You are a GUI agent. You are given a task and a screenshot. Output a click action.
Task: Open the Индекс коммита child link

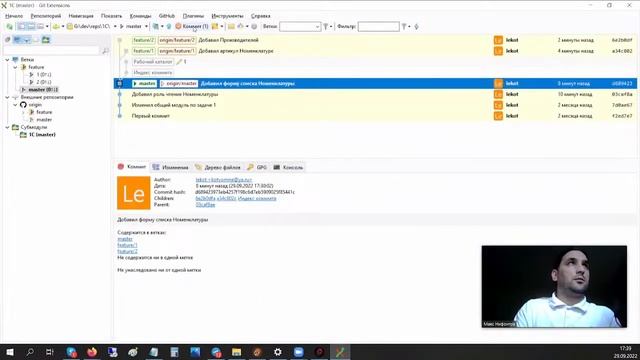pos(257,198)
